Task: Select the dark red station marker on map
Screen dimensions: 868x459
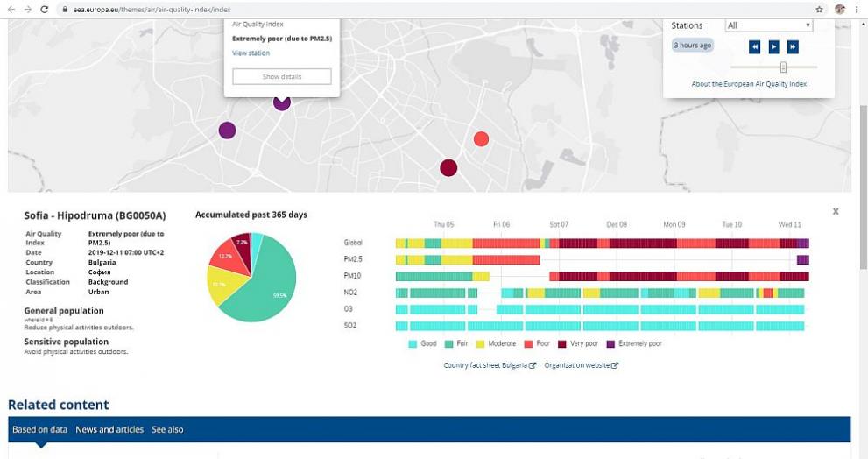Action: click(448, 168)
